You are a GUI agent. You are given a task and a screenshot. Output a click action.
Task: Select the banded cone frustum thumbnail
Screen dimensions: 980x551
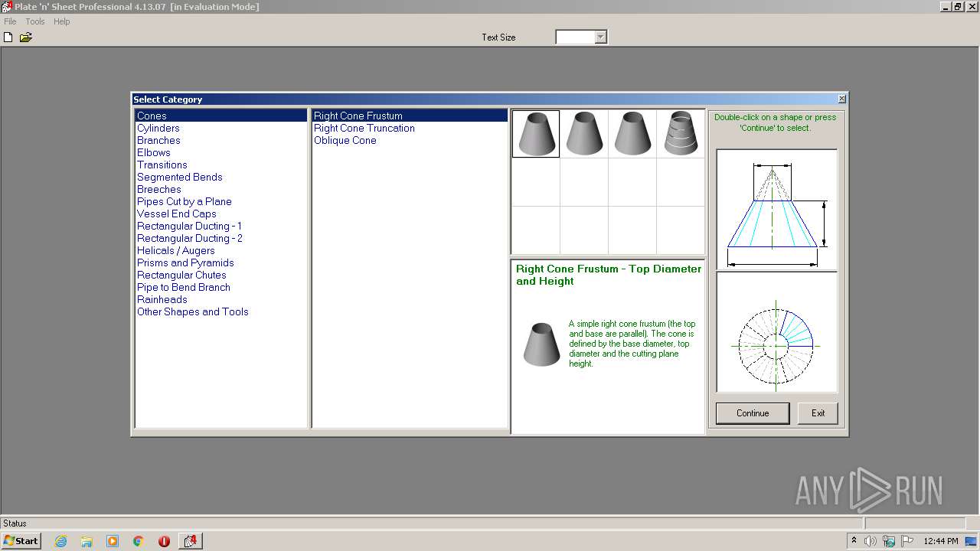[x=681, y=134]
